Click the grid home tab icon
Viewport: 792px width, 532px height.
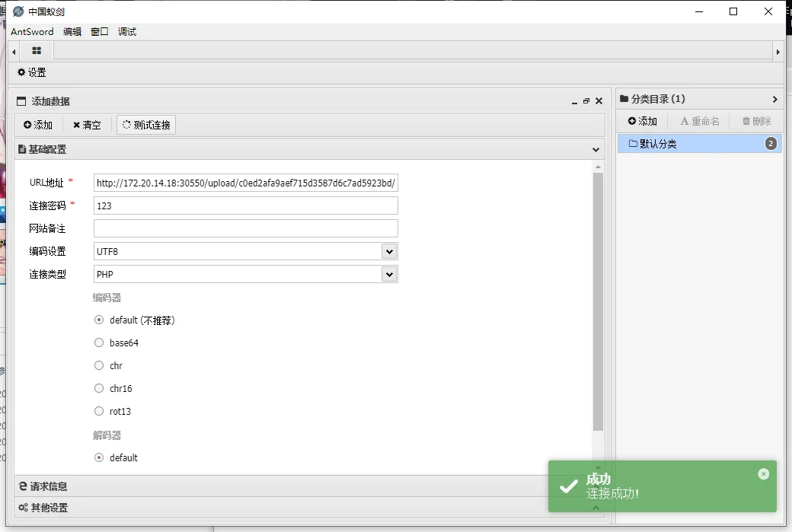pos(37,51)
